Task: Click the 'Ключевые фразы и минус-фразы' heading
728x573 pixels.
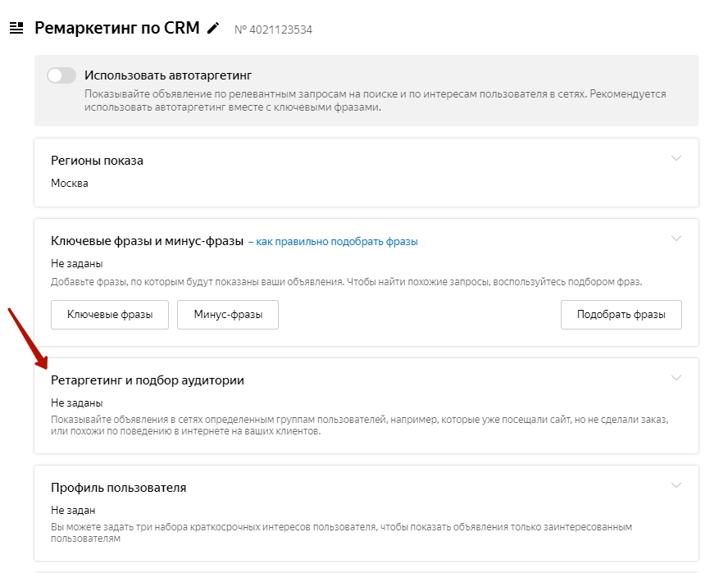Action: (148, 241)
